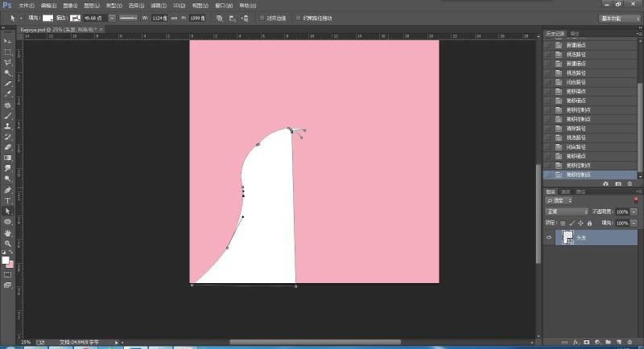Viewport: 644px width, 349px height.
Task: Create new layer icon
Action: (619, 342)
